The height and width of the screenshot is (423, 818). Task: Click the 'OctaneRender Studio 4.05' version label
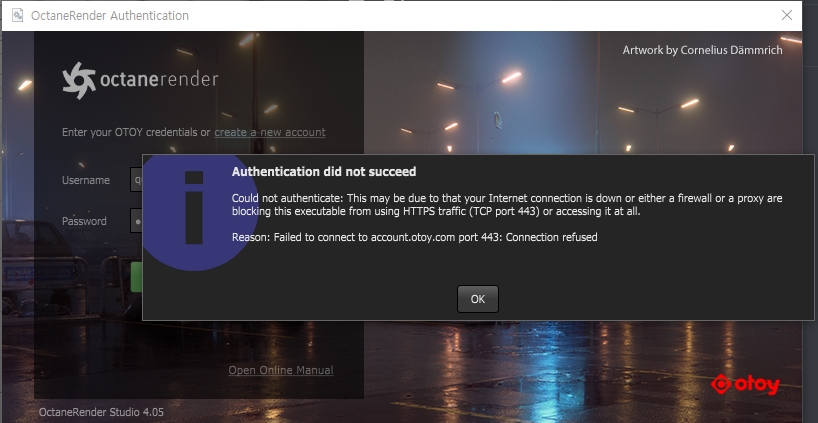pyautogui.click(x=101, y=412)
